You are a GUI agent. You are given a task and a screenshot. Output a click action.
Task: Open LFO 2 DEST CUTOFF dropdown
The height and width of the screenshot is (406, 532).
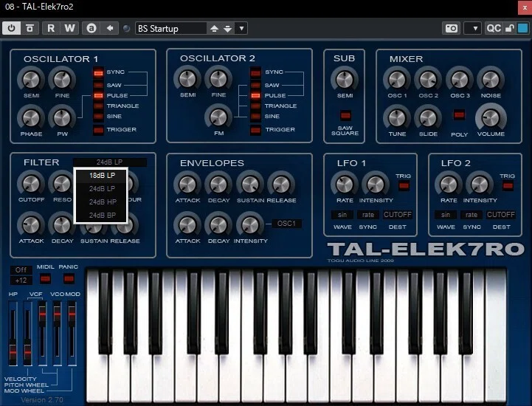[x=501, y=215]
